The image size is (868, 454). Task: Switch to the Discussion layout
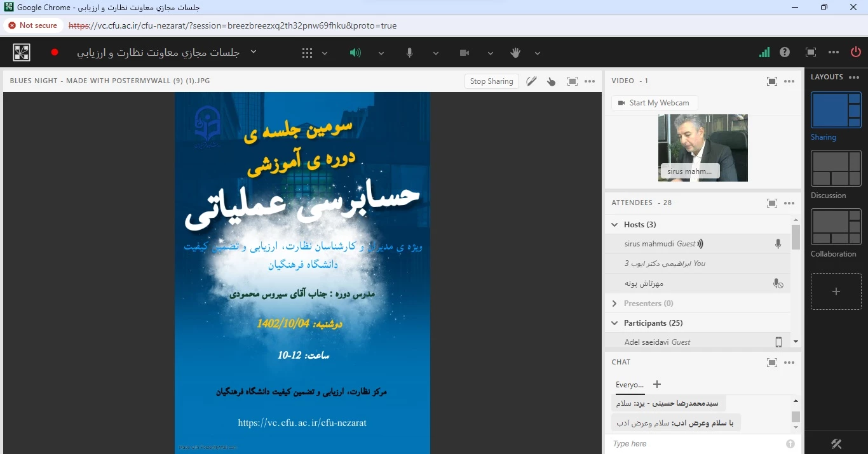[836, 169]
